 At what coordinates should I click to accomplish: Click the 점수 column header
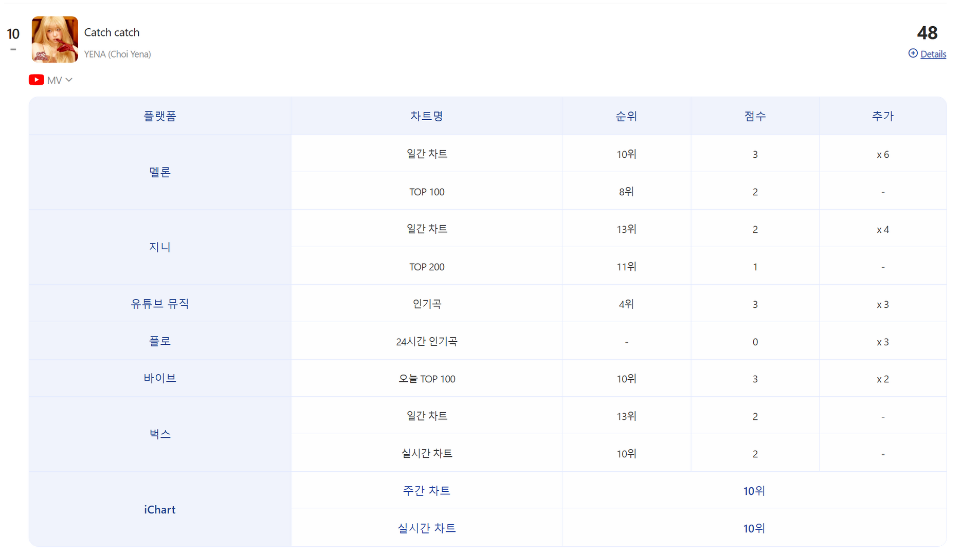(755, 116)
